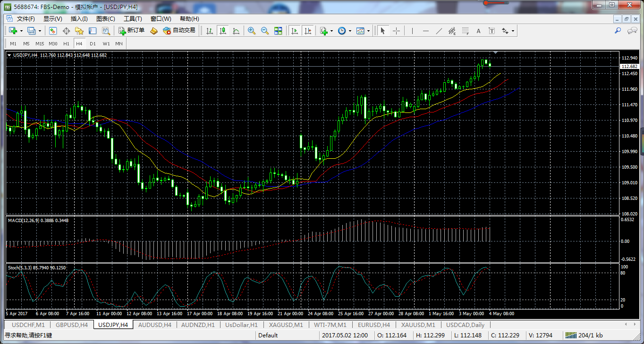644x344 pixels.
Task: Switch to the XAUUSD,M1 chart tab
Action: coord(418,325)
